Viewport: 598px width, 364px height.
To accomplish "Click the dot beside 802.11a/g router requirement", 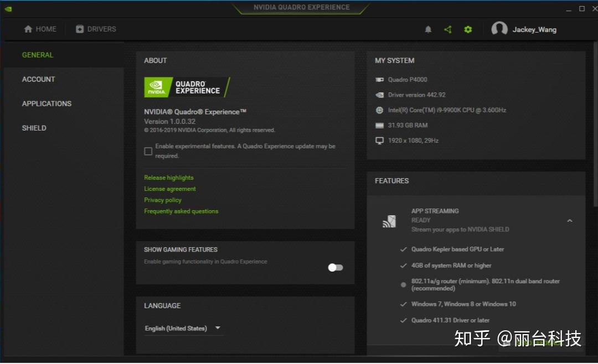I will click(x=403, y=285).
